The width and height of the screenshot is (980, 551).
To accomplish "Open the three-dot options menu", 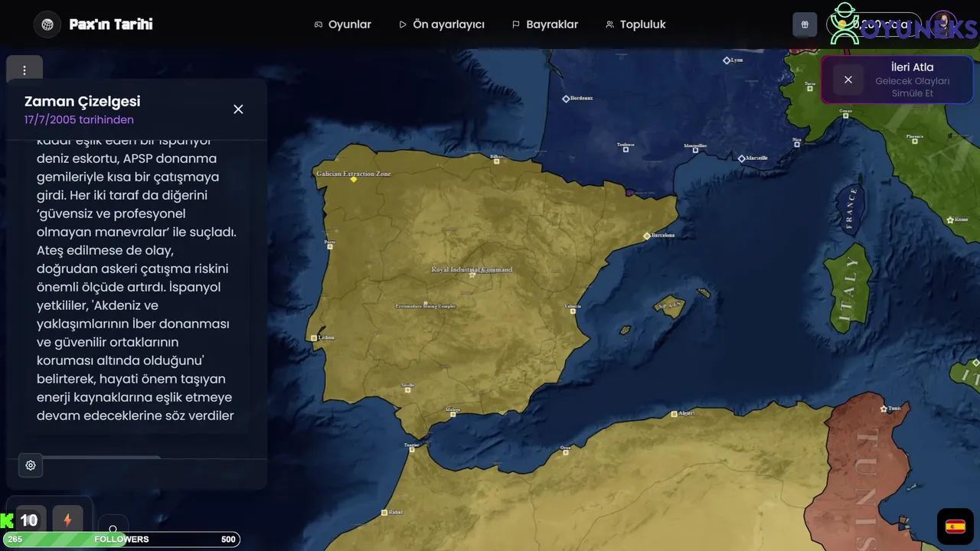I will (x=24, y=70).
